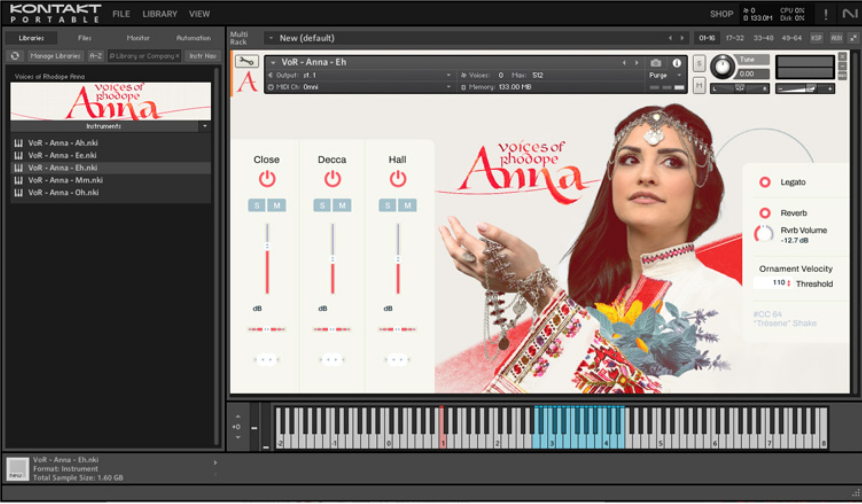Viewport: 862px width, 504px height.
Task: Expand the Instruments dropdown arrow in library
Action: (205, 126)
